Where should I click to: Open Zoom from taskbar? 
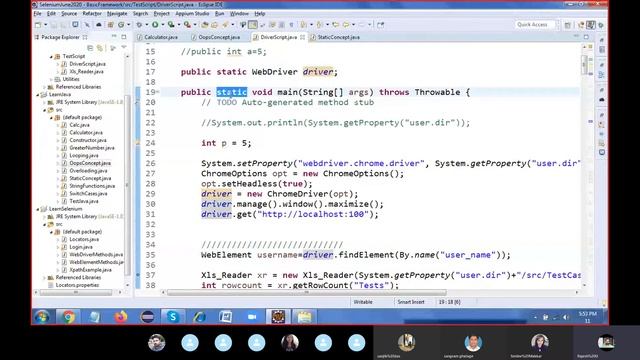[x=252, y=317]
